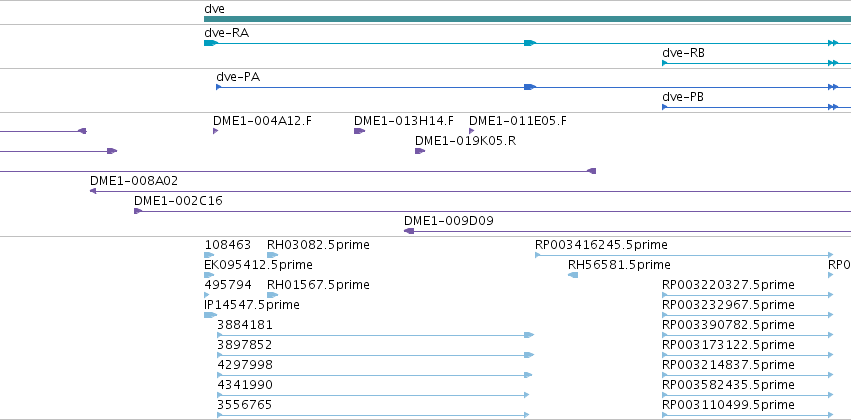Click the RP003214837.5prime EST label
Image resolution: width=851 pixels, height=420 pixels.
(728, 365)
